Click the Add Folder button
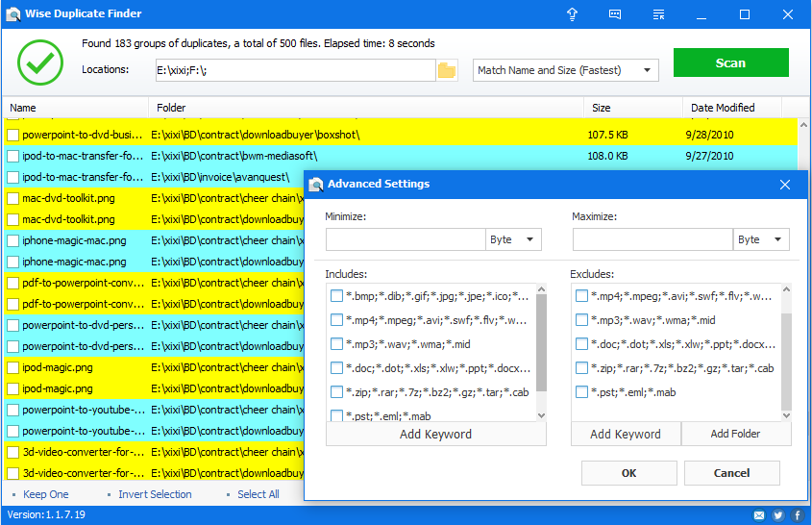812x525 pixels. [736, 434]
